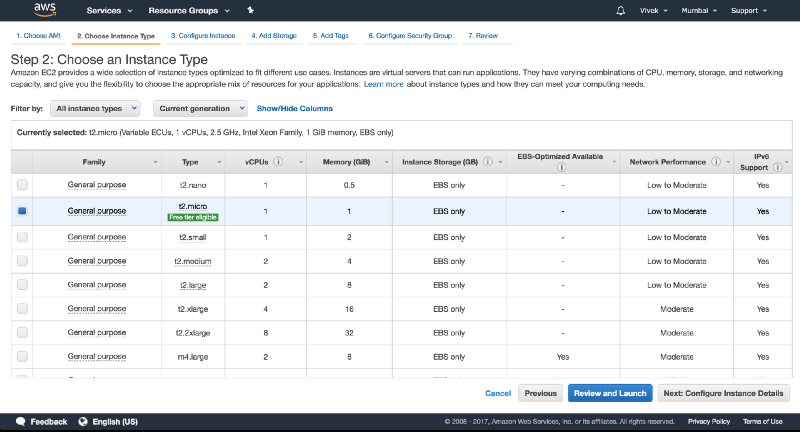
Task: Show info for EBS-Optimized Available column
Action: tap(561, 167)
